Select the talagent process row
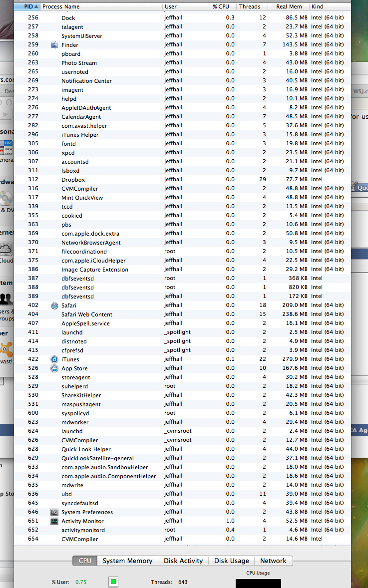The image size is (368, 588). pyautogui.click(x=182, y=27)
